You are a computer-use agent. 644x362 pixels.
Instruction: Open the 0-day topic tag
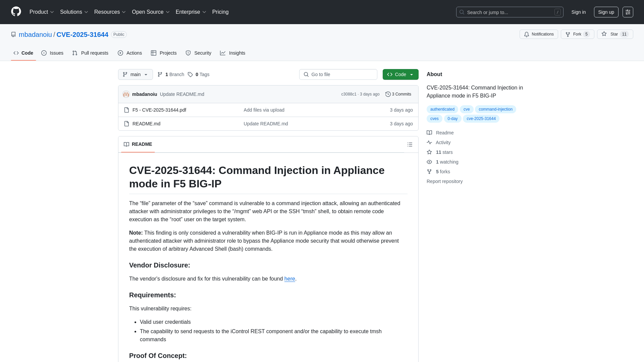click(452, 119)
